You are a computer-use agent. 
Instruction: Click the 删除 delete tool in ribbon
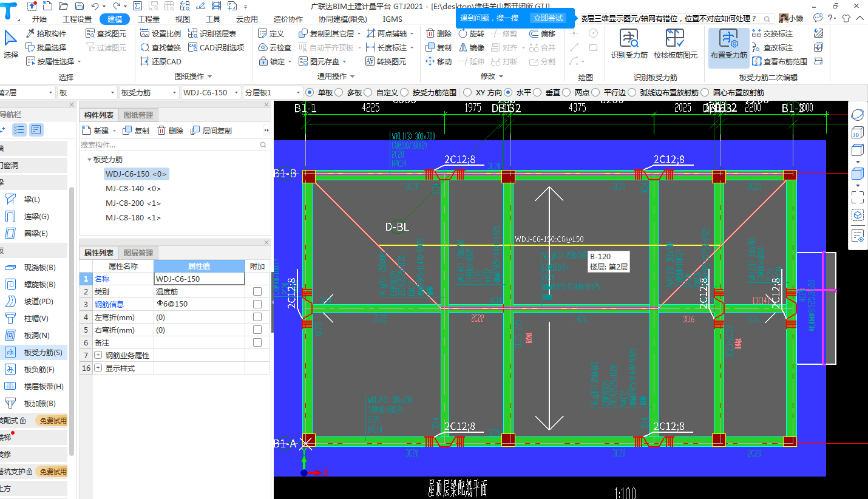pos(438,33)
